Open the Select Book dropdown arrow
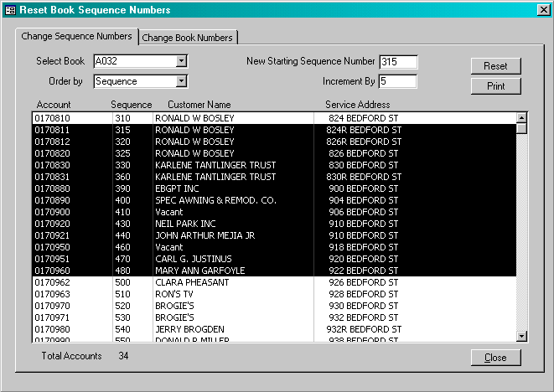This screenshot has width=554, height=392. pos(181,61)
